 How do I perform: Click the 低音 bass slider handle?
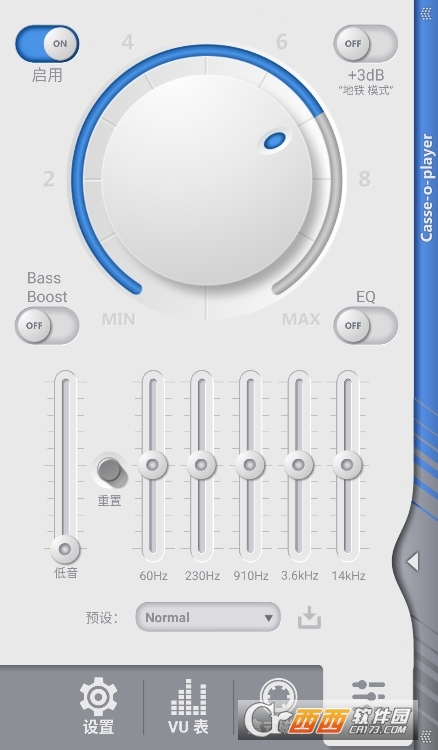[x=65, y=549]
